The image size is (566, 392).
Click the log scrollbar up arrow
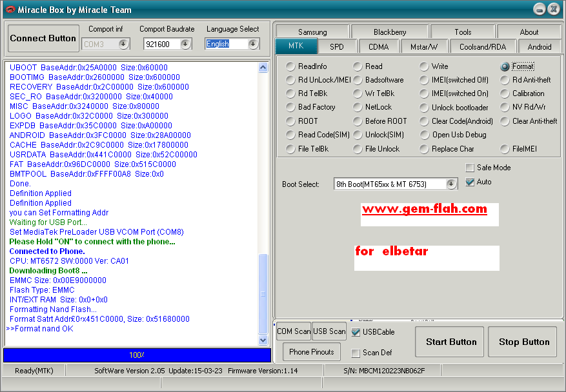pyautogui.click(x=263, y=68)
